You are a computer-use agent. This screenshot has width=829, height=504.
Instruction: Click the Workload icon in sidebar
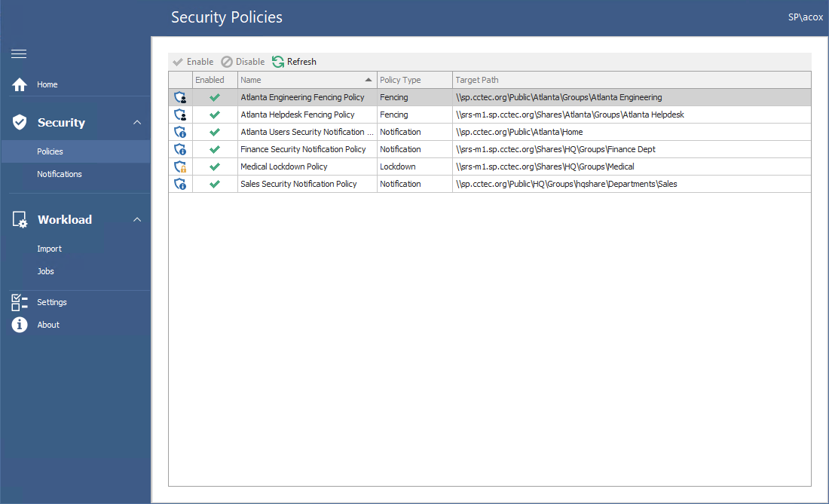[19, 219]
